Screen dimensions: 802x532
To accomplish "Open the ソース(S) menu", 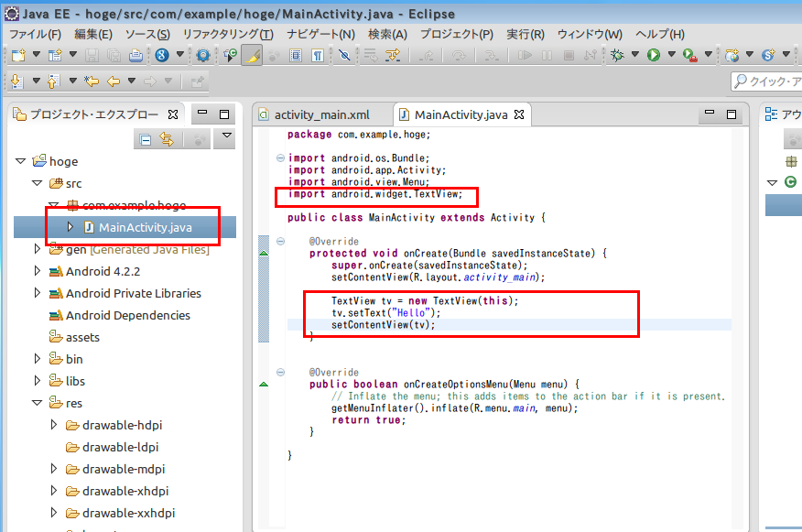I will tap(147, 34).
